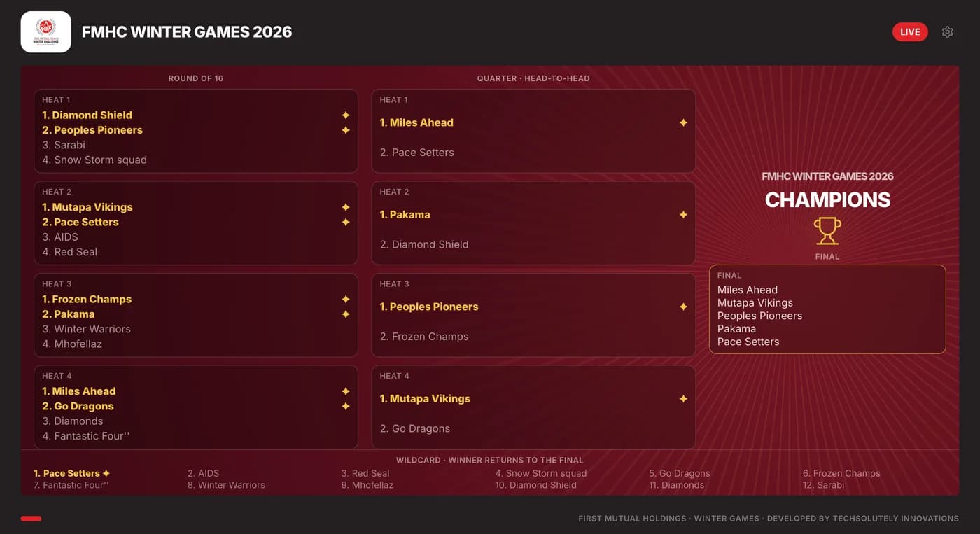
Task: Open settings with the gear icon
Action: [x=948, y=32]
